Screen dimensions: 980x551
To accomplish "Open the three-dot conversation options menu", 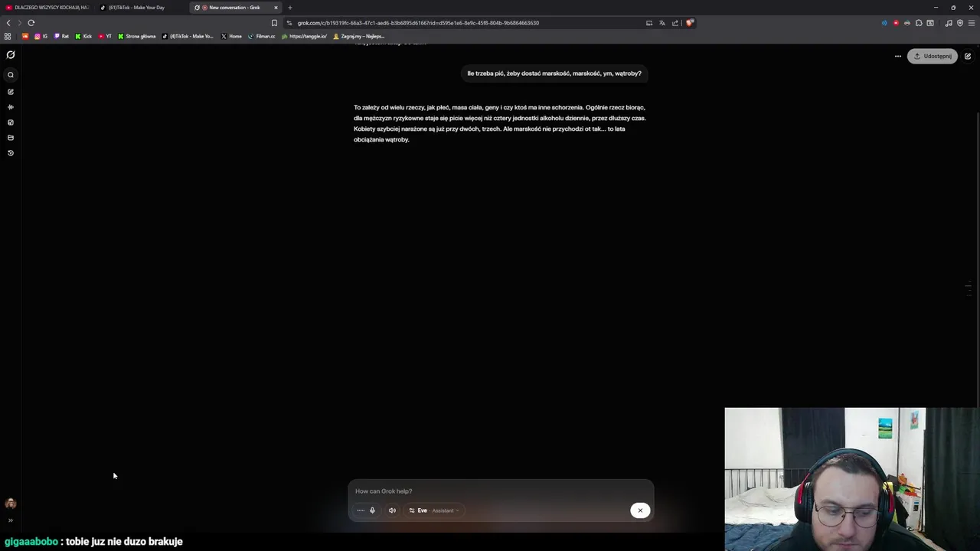I will point(898,56).
